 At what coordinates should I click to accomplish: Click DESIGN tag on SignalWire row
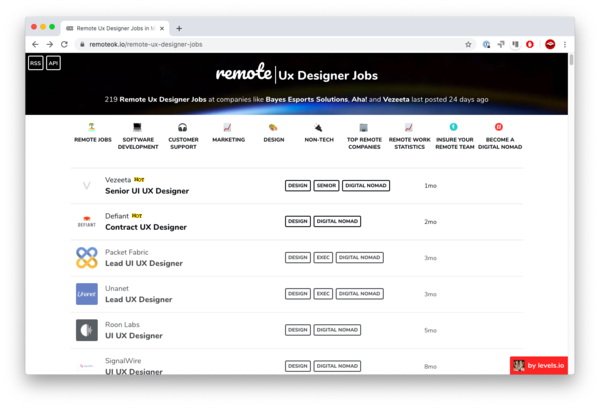(x=298, y=366)
